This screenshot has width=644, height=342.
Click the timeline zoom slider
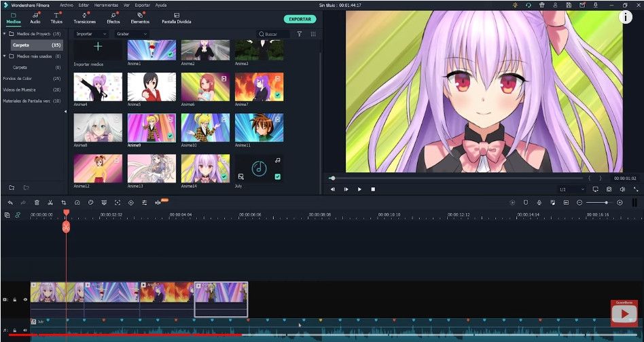click(x=599, y=202)
